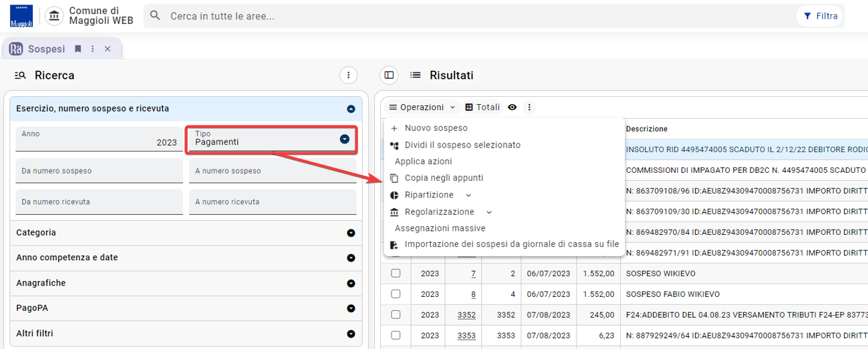Open the three-dot menu on Sospesi tab
This screenshot has width=868, height=349.
tap(93, 49)
